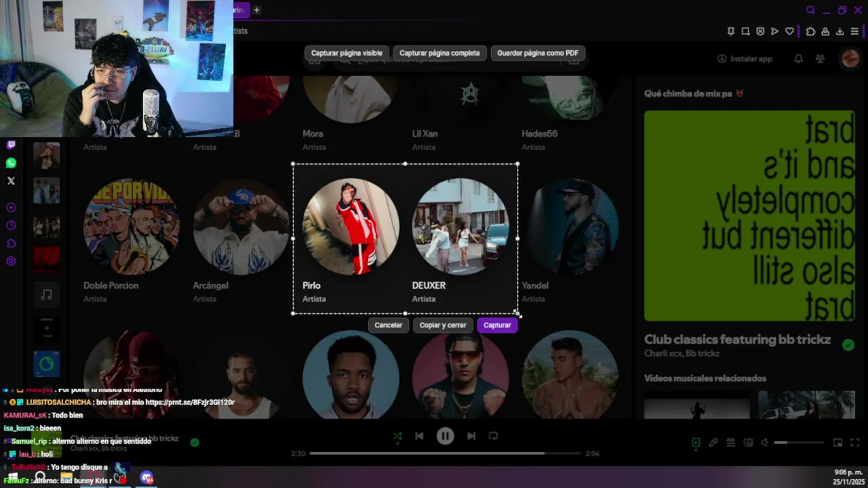Toggle saved check beside Club classics title
Viewport: 868px width, 488px height.
848,345
